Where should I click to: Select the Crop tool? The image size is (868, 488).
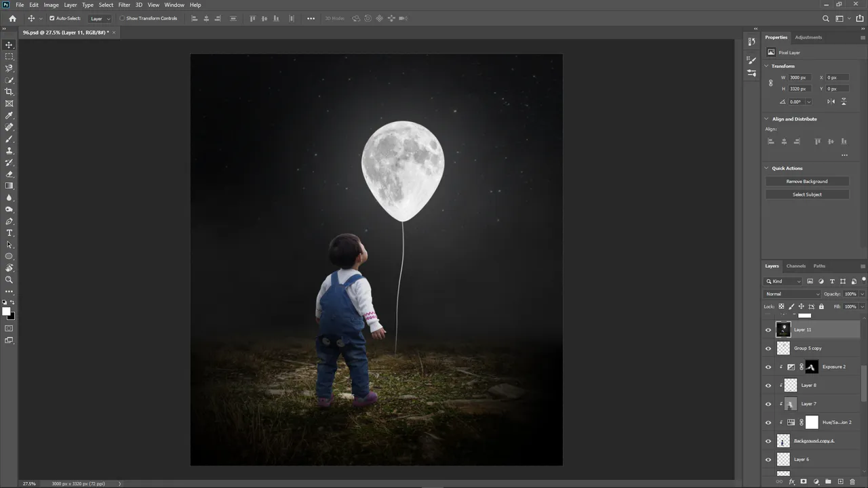(9, 91)
